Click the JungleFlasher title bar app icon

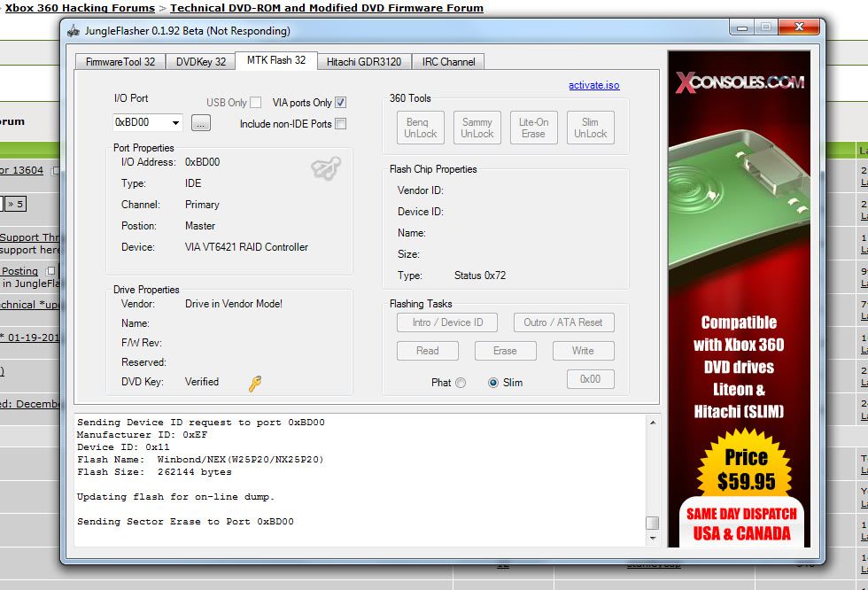(73, 31)
